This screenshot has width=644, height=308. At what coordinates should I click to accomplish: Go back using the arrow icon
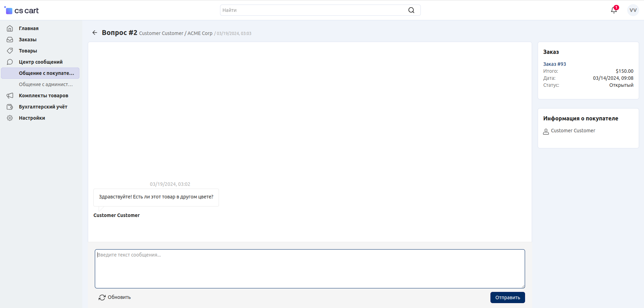click(x=94, y=33)
